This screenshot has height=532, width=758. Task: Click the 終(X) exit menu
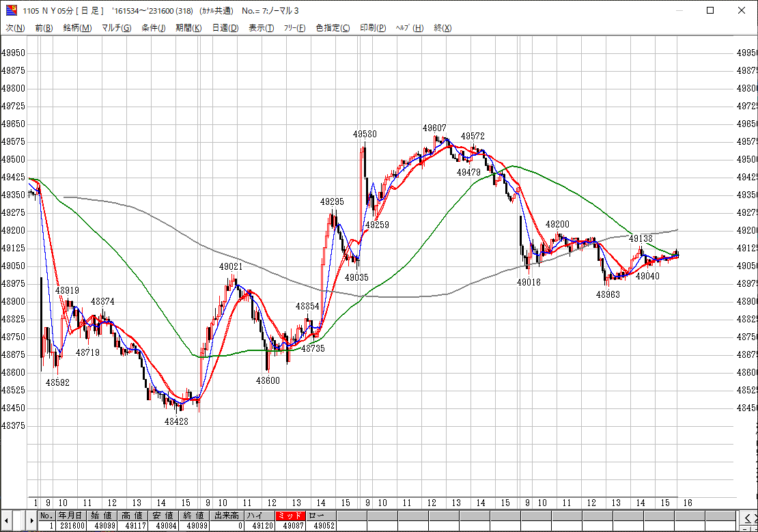pos(443,28)
